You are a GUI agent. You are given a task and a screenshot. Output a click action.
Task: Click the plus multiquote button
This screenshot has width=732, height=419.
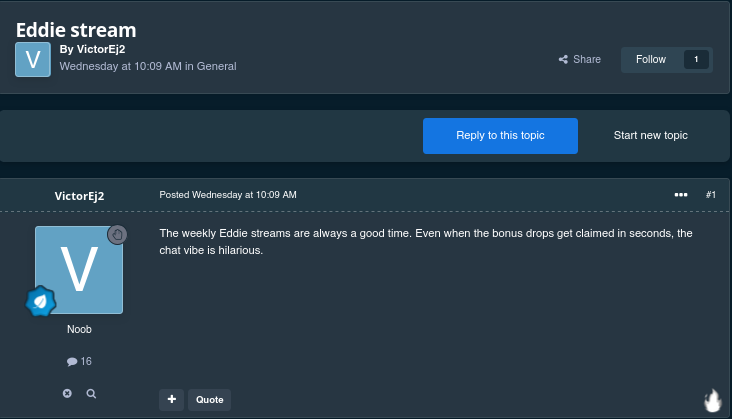click(x=171, y=399)
